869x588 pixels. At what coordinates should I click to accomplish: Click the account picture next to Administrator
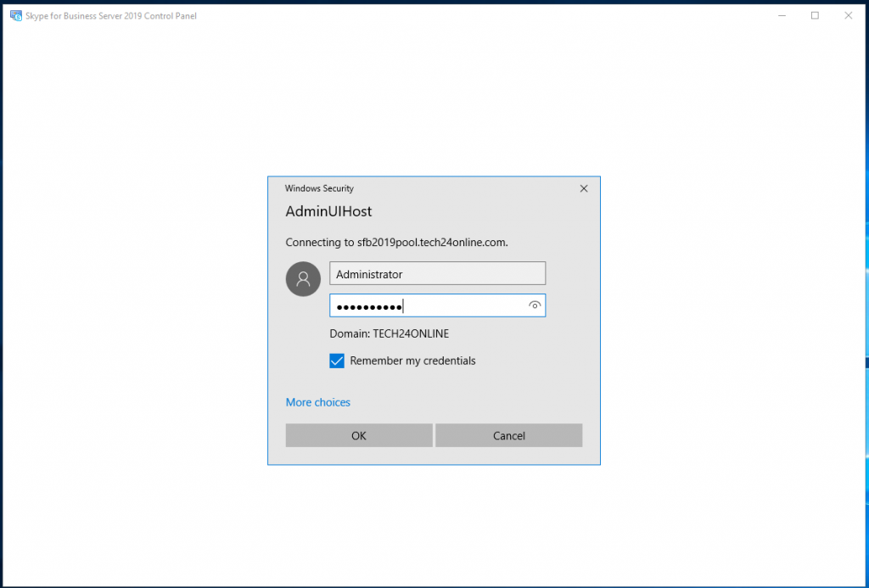pos(303,278)
